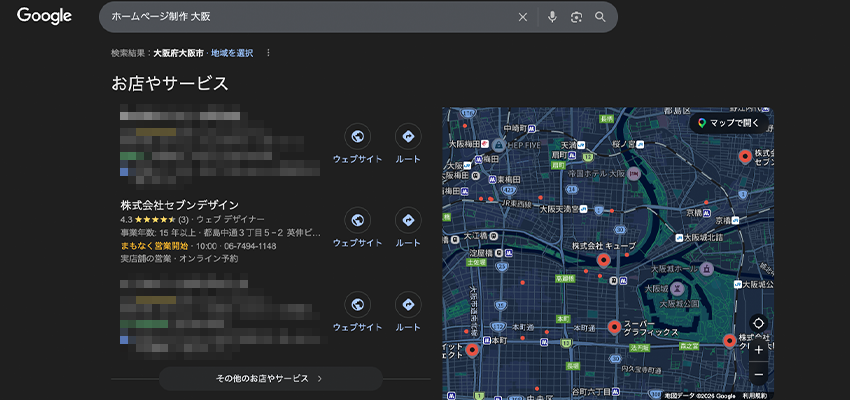The width and height of the screenshot is (850, 400).
Task: Submit search with the magnifying glass icon
Action: pos(600,17)
